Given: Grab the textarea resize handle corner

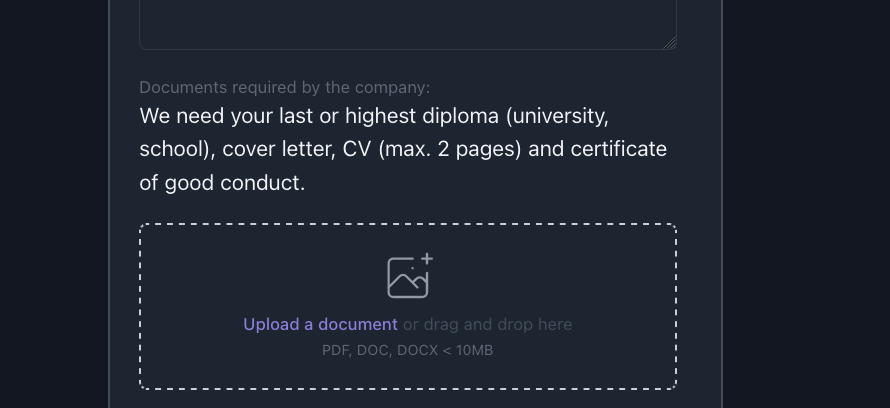Looking at the screenshot, I should (670, 42).
